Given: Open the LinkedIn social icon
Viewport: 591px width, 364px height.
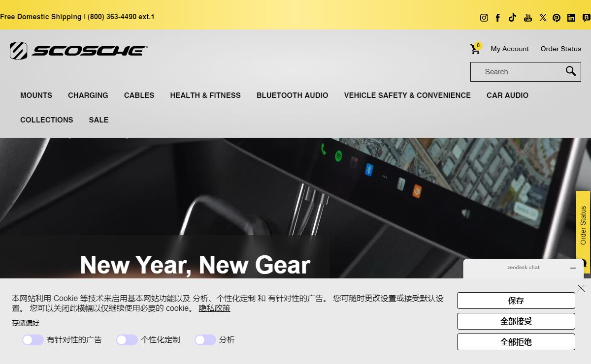Looking at the screenshot, I should 571,18.
